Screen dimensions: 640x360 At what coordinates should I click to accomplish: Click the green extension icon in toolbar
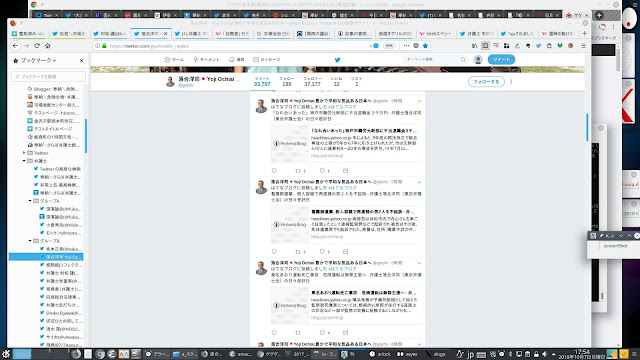[560, 46]
